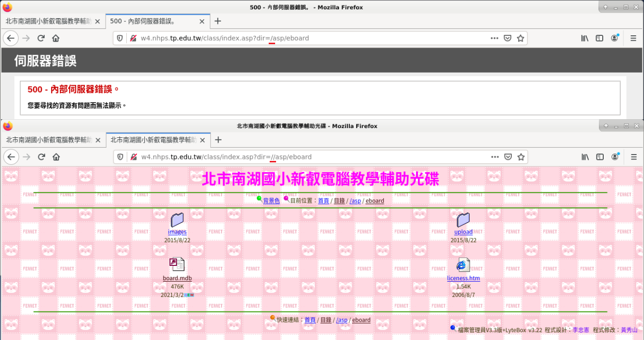Click forward arrow in top Firefox window
Image resolution: width=644 pixels, height=340 pixels.
point(26,38)
